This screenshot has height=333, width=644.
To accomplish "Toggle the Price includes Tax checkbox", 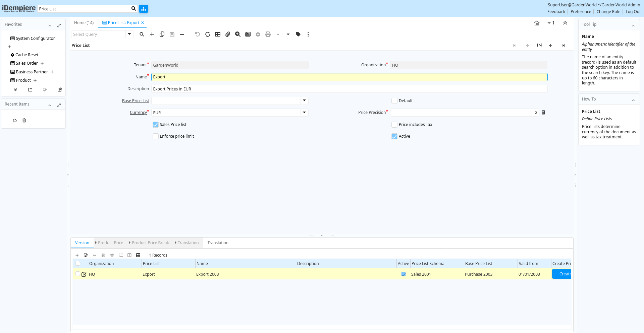I will point(394,125).
